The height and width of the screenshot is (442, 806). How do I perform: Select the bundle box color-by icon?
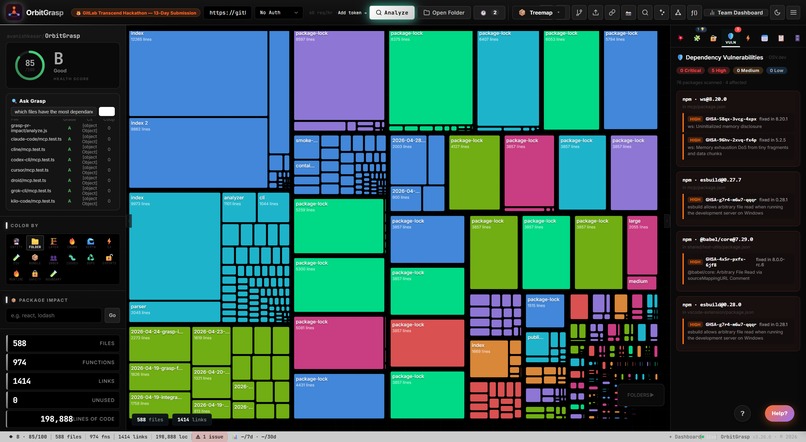pos(35,259)
